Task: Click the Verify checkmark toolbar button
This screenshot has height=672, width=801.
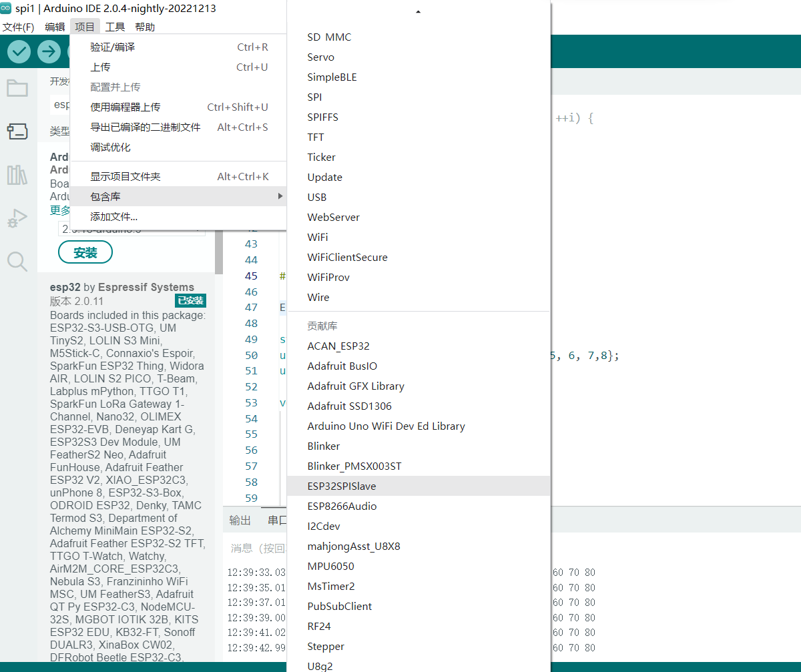Action: pyautogui.click(x=19, y=51)
